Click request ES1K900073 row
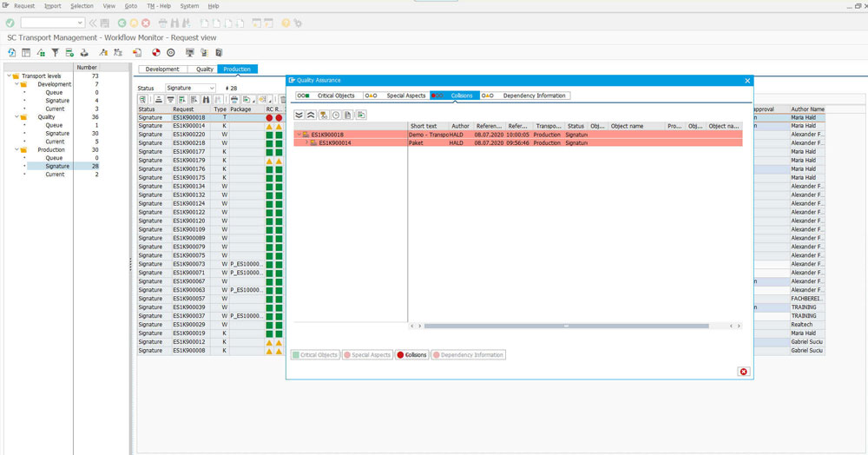This screenshot has height=455, width=868. (188, 264)
